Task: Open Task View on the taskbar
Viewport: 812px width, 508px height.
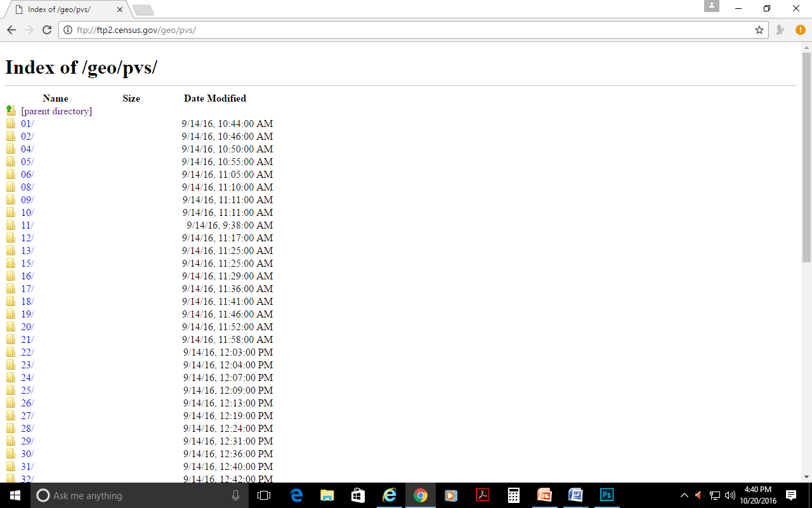Action: [264, 495]
